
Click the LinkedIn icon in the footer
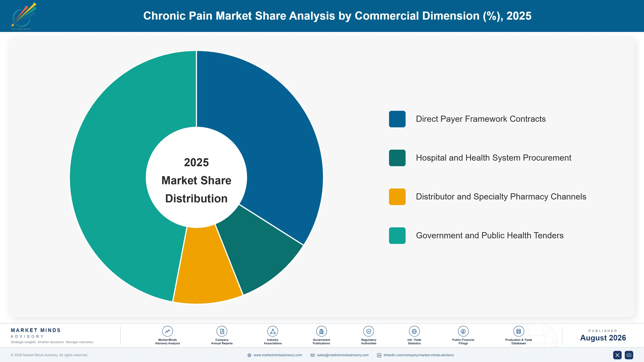[379, 355]
